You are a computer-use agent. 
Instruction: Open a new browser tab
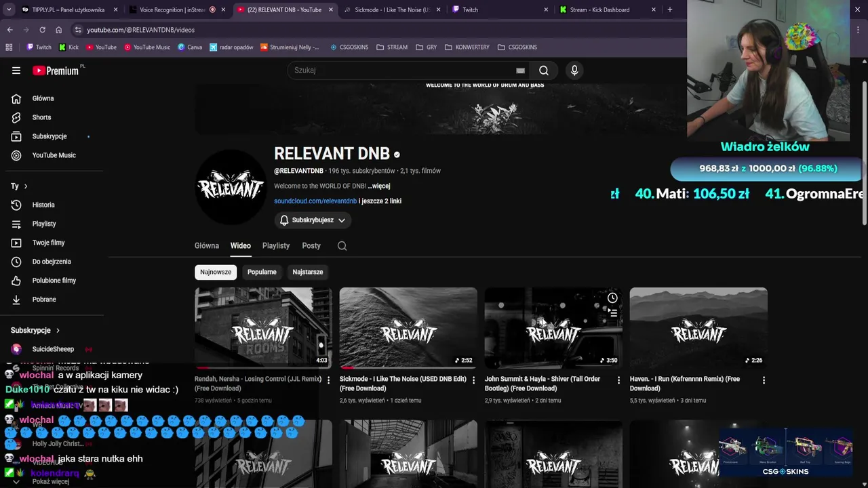[670, 9]
